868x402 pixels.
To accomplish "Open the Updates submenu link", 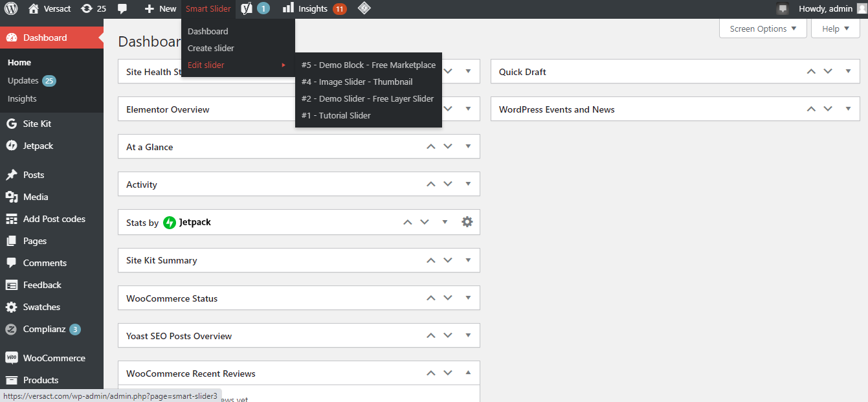I will click(x=32, y=81).
